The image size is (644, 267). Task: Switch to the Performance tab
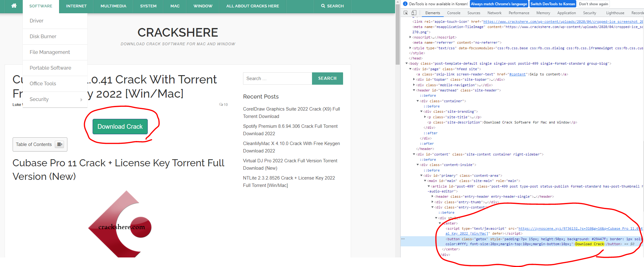tap(519, 13)
